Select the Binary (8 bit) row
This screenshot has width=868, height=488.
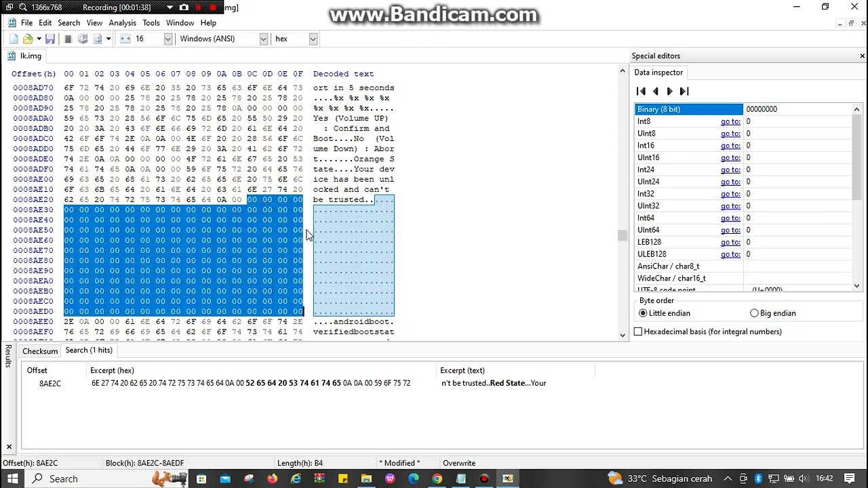tap(743, 109)
